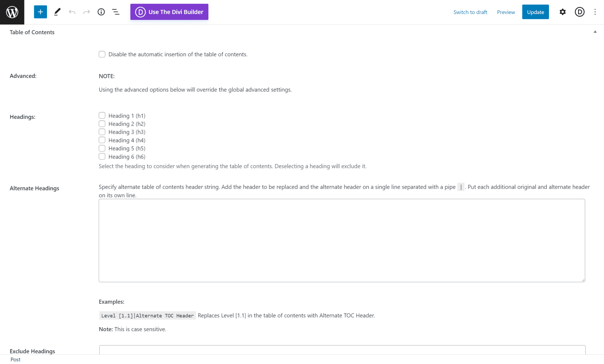Screen dimensions: 604x364
Task: Select the Post tab at the bottom
Action: pos(15,359)
